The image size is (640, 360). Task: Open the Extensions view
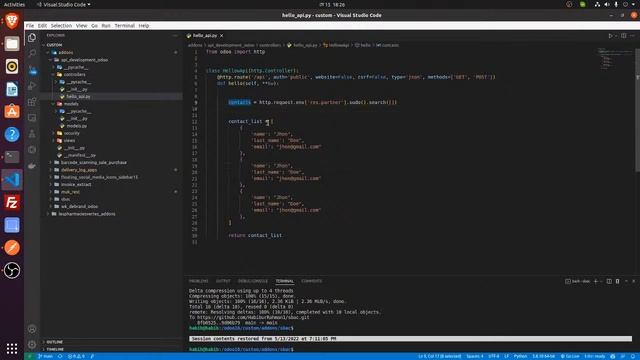pos(32,102)
